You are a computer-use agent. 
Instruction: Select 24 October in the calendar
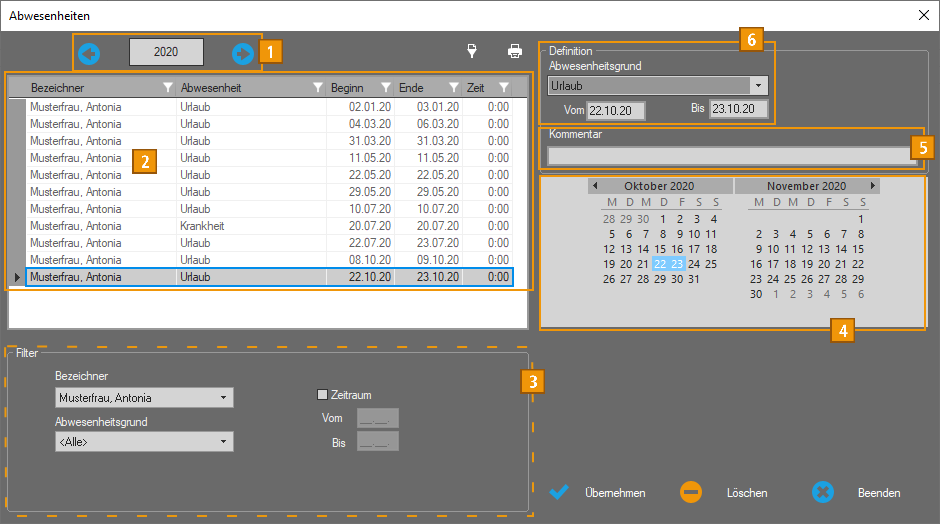click(x=694, y=264)
